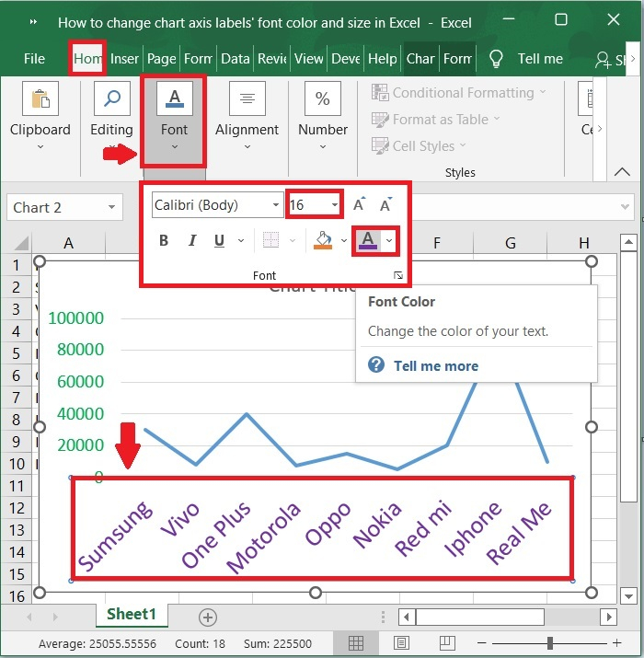
Task: Switch to the View tab
Action: (x=309, y=58)
